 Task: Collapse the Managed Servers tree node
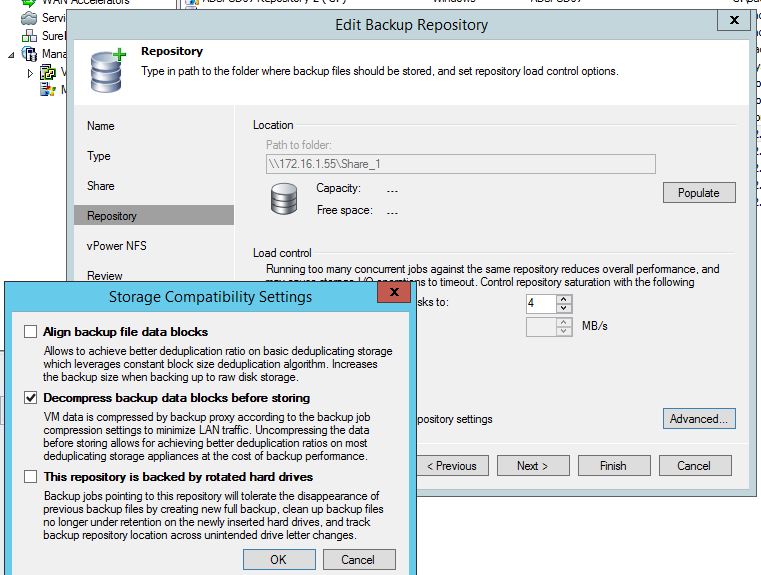coord(11,54)
